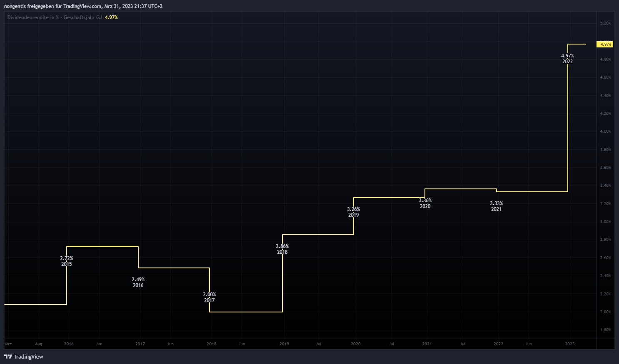Click the TradingView logo icon

(8, 357)
